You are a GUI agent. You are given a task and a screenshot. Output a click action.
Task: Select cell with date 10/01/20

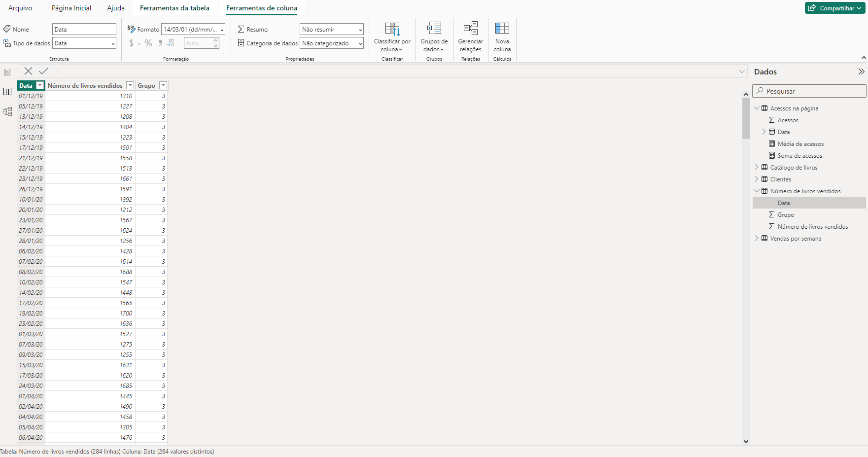tap(31, 200)
